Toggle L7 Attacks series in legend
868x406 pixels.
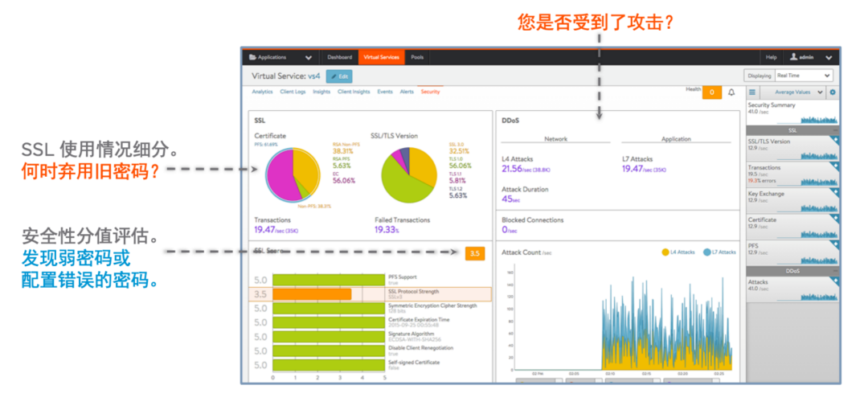coord(719,252)
